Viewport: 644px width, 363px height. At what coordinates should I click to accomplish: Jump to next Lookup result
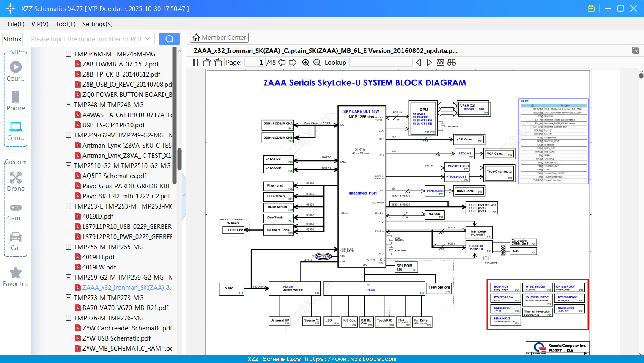pyautogui.click(x=429, y=63)
